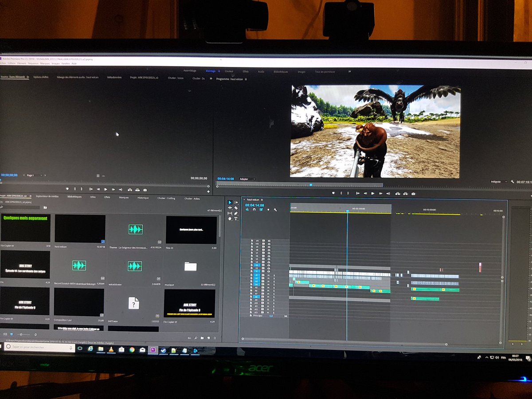532x399 pixels.
Task: Select the Razor tool
Action: 236,208
